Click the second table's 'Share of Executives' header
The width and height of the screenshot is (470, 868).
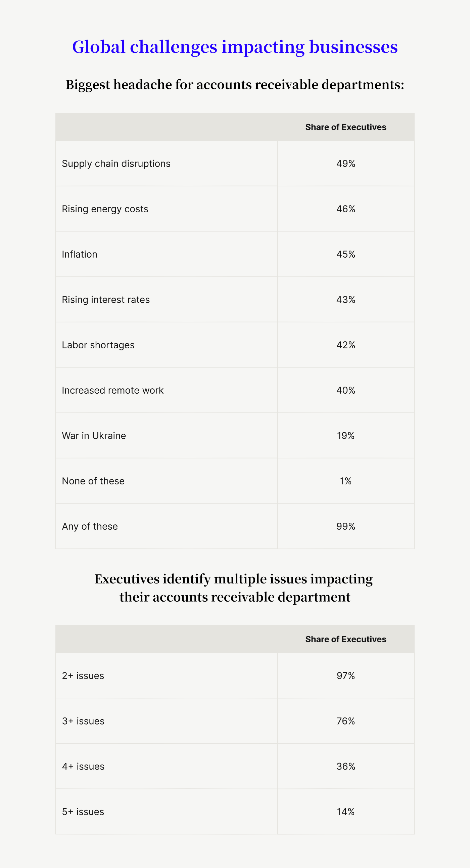[345, 640]
